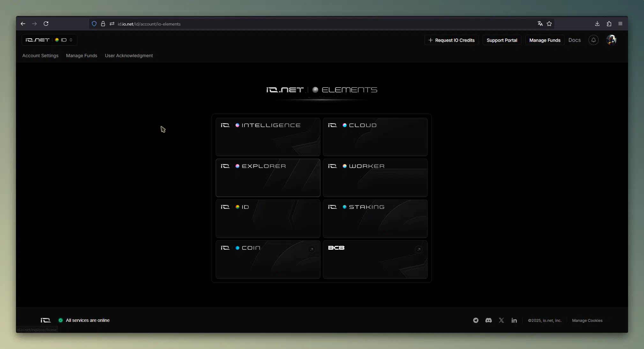Open the Intelligence element card

(x=268, y=137)
